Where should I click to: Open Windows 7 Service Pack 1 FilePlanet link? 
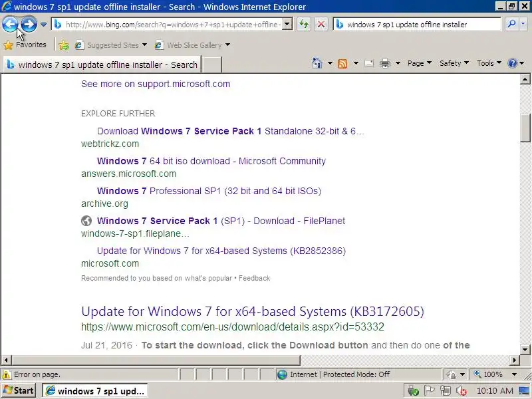coord(221,221)
